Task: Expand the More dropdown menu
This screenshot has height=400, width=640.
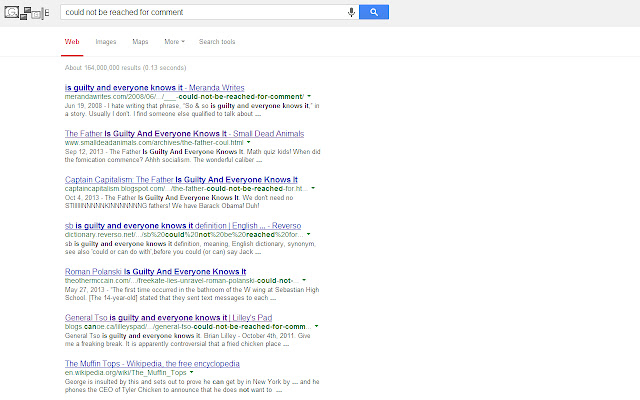Action: tap(175, 42)
